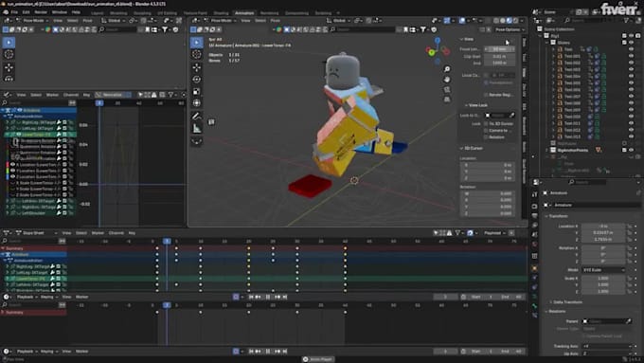Open rotation Mode XYZ Euler dropdown
The image size is (644, 363).
[604, 270]
